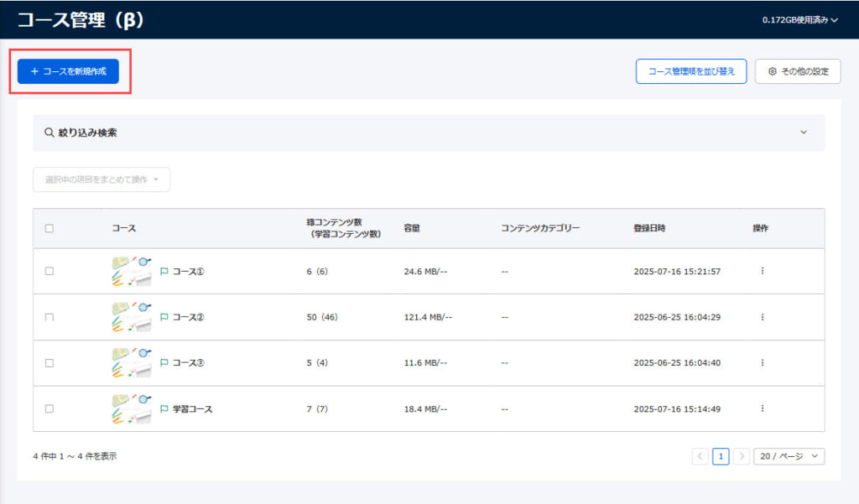Go to previous page arrow

(x=700, y=456)
